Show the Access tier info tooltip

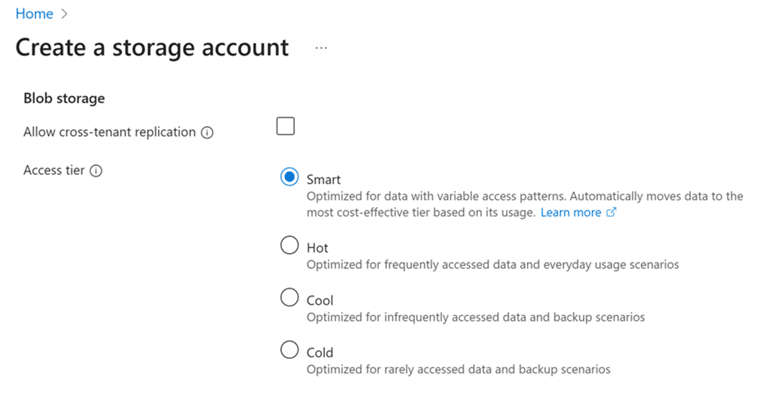pyautogui.click(x=96, y=171)
